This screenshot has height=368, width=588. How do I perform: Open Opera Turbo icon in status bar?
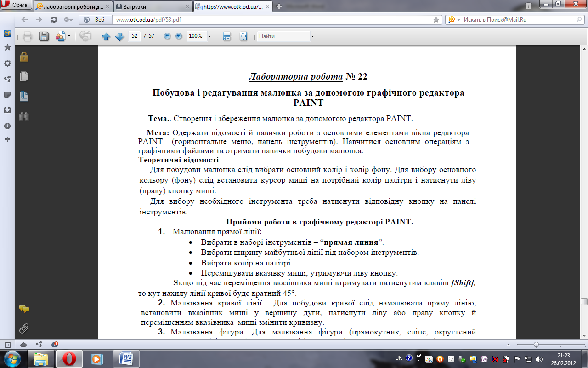55,344
